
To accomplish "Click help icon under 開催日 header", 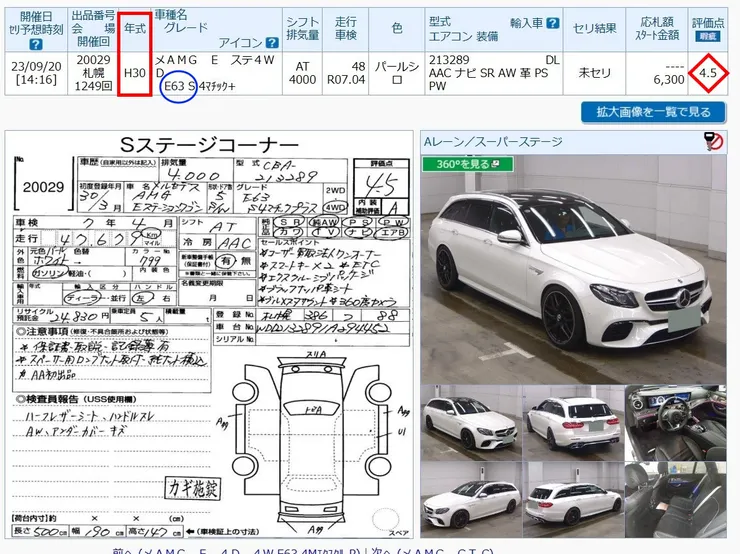I will [x=36, y=45].
